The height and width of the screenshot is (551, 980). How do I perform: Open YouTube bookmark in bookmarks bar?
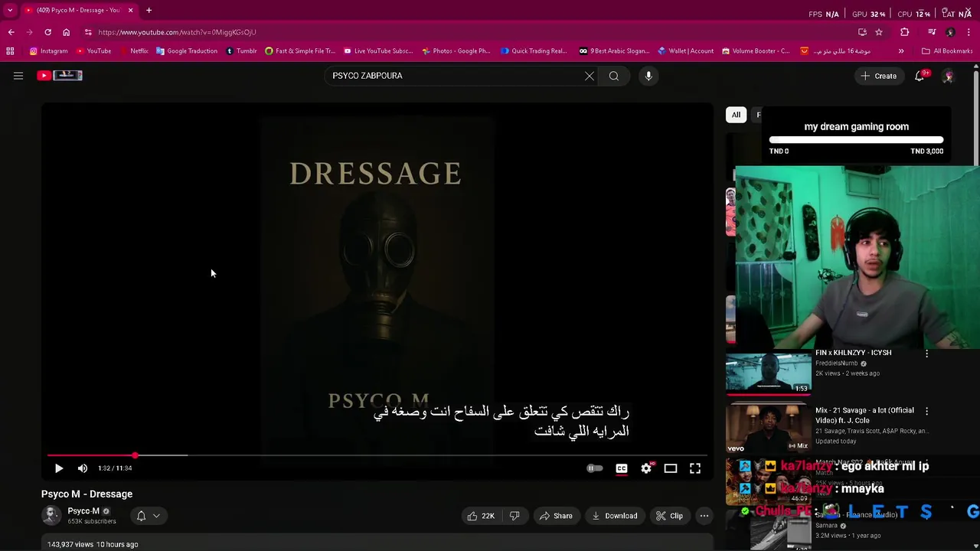(x=94, y=51)
